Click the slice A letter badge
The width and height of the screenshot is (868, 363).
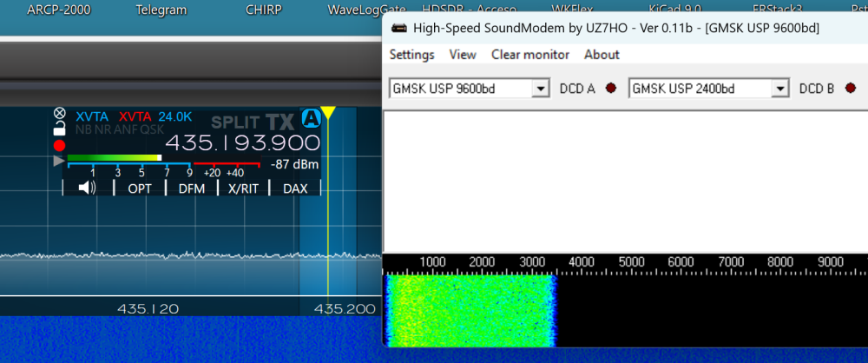pos(311,118)
